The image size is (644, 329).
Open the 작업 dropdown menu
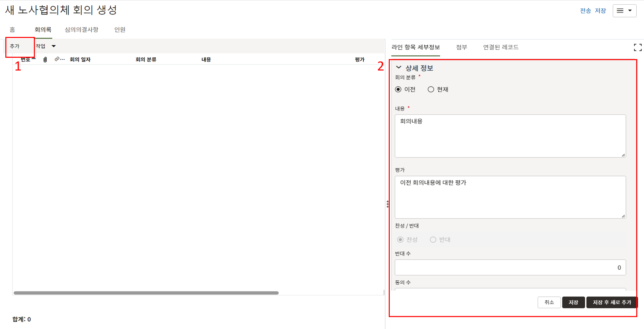click(x=46, y=46)
